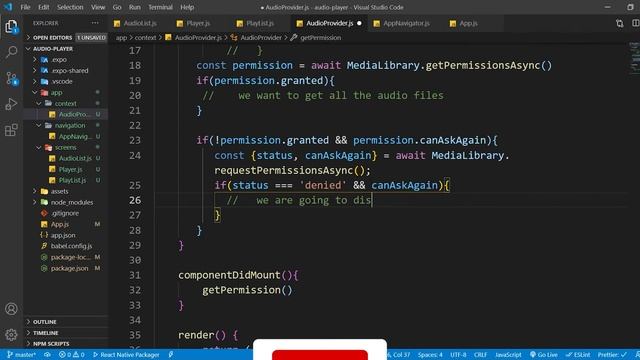Click the master branch indicator in status bar
This screenshot has width=640, height=360.
point(22,355)
